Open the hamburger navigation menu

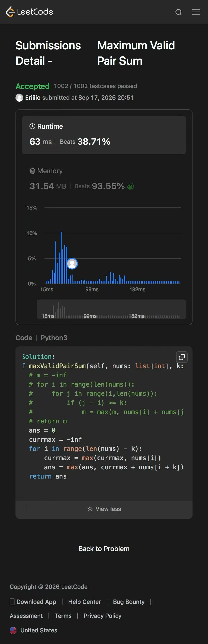click(196, 12)
